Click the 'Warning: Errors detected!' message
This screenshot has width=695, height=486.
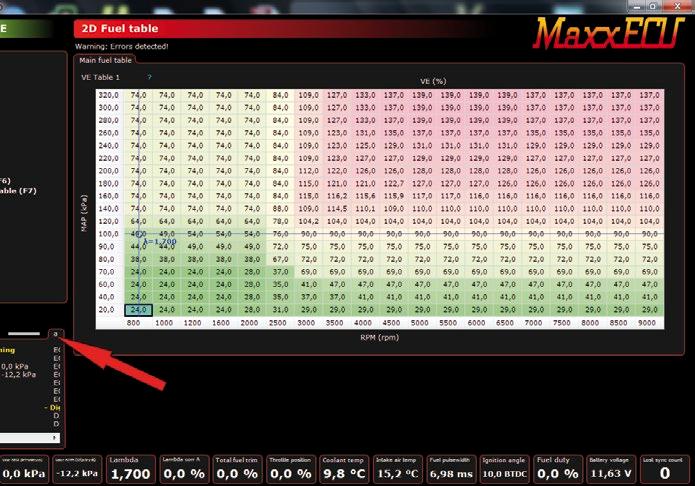[x=121, y=46]
